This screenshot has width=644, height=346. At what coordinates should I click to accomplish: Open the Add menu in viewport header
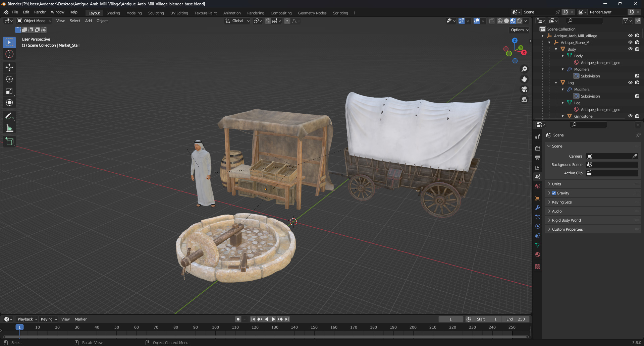coord(88,21)
